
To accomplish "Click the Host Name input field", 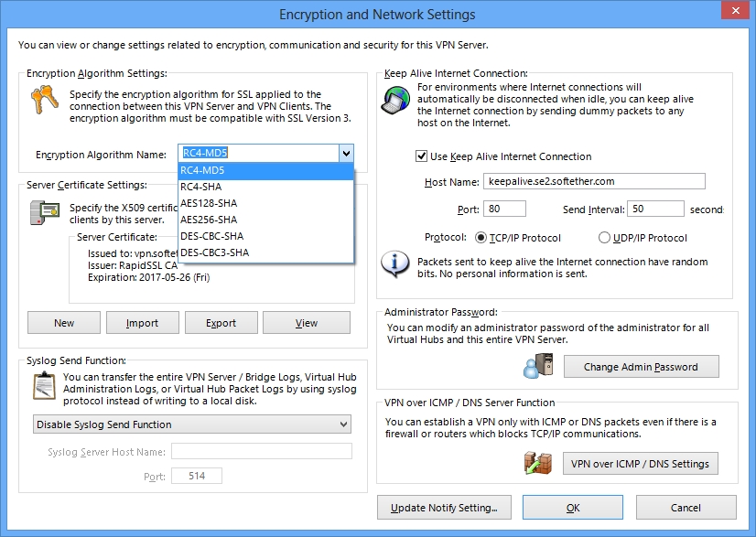I will coord(594,181).
